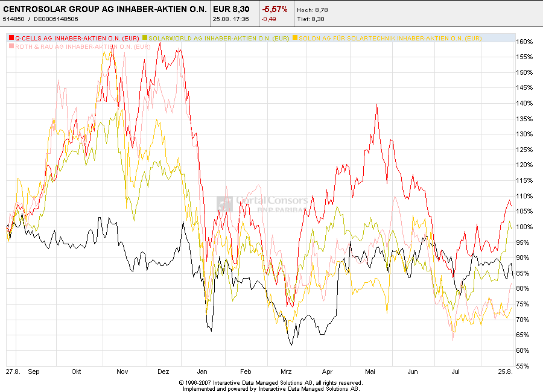
Task: Click the 140% y-axis label
Action: [x=524, y=103]
